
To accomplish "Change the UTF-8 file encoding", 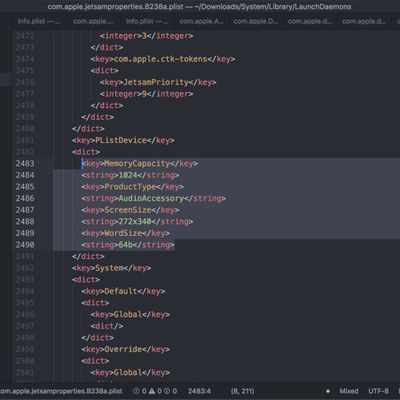I will click(378, 391).
